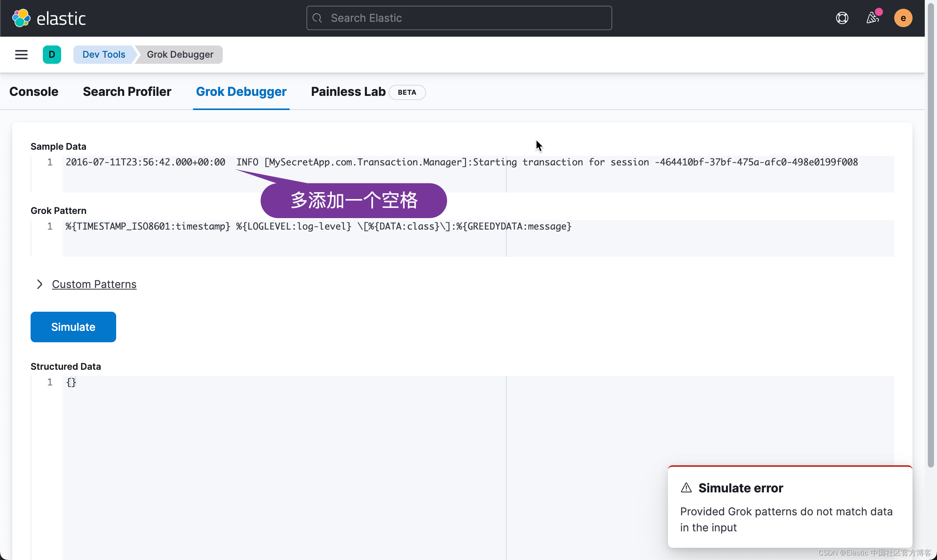Viewport: 937px width, 560px height.
Task: Open the hamburger navigation menu
Action: pyautogui.click(x=21, y=55)
